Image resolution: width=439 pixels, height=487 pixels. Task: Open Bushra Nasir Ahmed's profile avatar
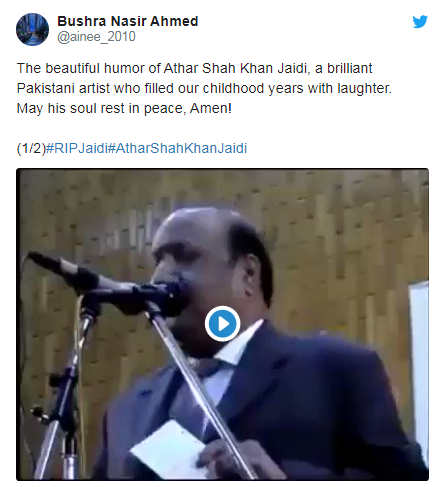click(x=32, y=29)
